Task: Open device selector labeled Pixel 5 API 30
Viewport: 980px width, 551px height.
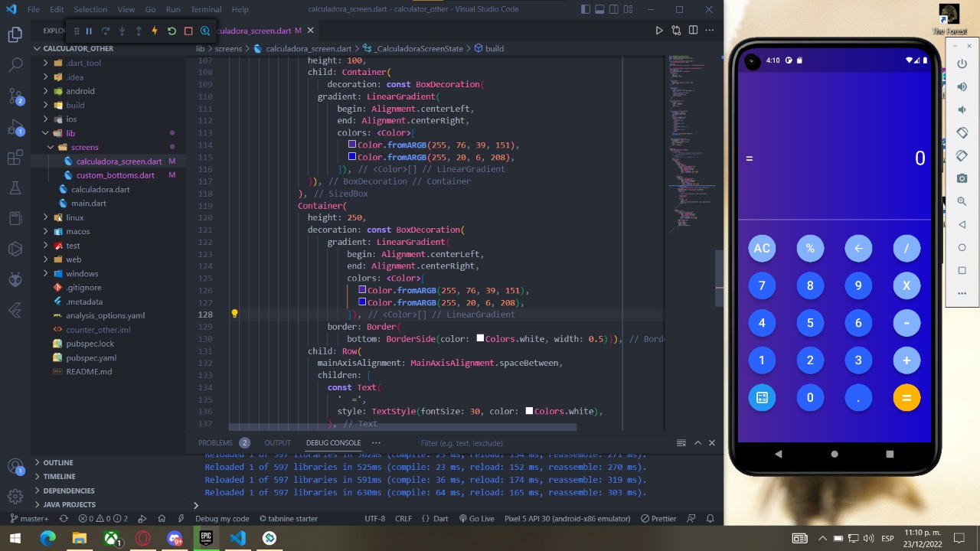Action: [x=568, y=519]
